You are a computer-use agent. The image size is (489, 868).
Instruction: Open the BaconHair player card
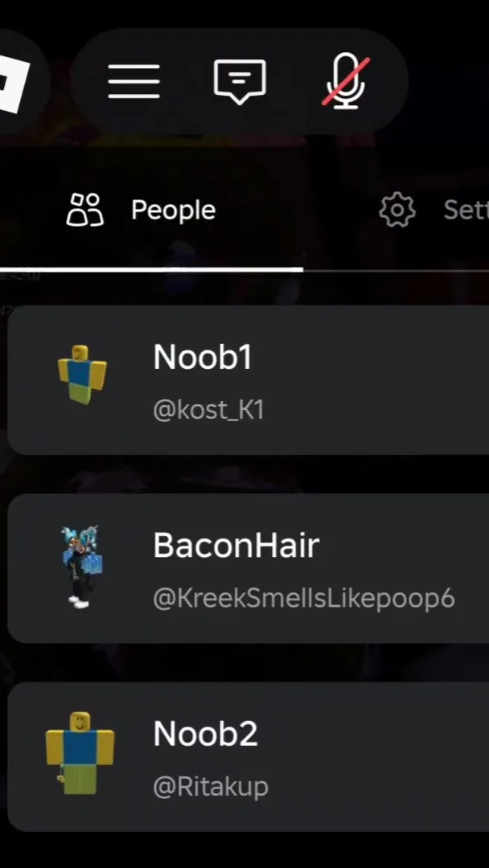pyautogui.click(x=248, y=568)
